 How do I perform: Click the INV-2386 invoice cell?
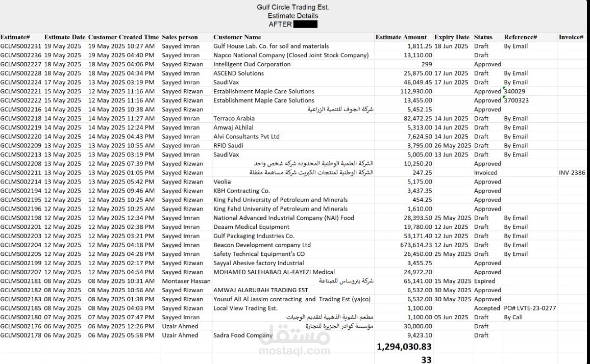click(x=572, y=173)
